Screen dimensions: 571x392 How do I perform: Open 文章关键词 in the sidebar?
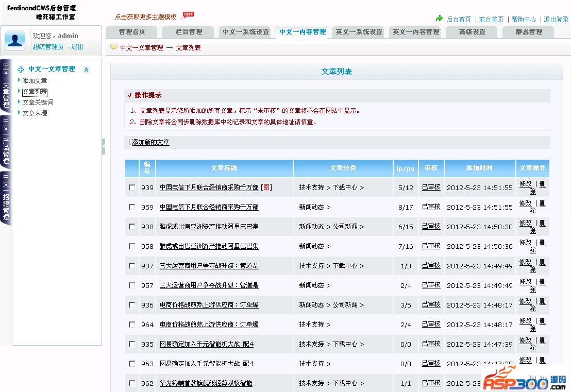click(38, 102)
